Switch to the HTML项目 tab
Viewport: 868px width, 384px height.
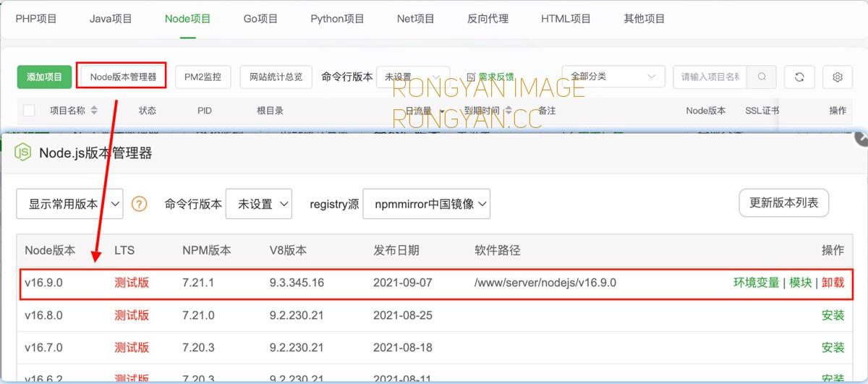point(566,19)
